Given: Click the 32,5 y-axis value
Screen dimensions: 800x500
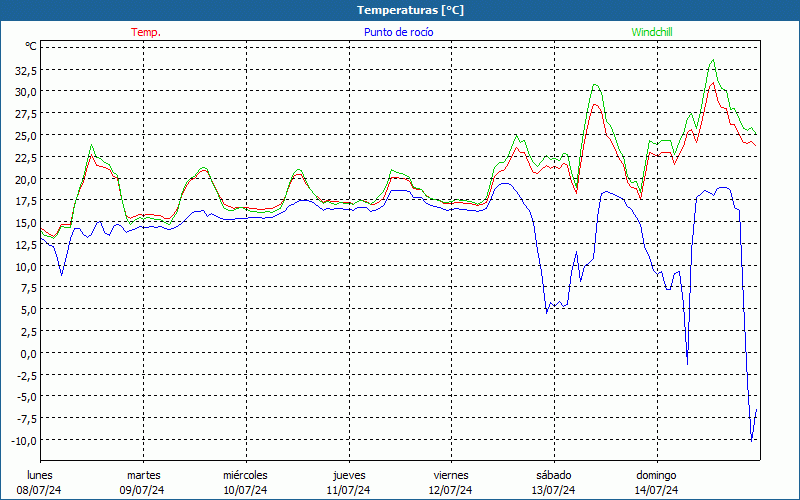Looking at the screenshot, I should coord(25,70).
